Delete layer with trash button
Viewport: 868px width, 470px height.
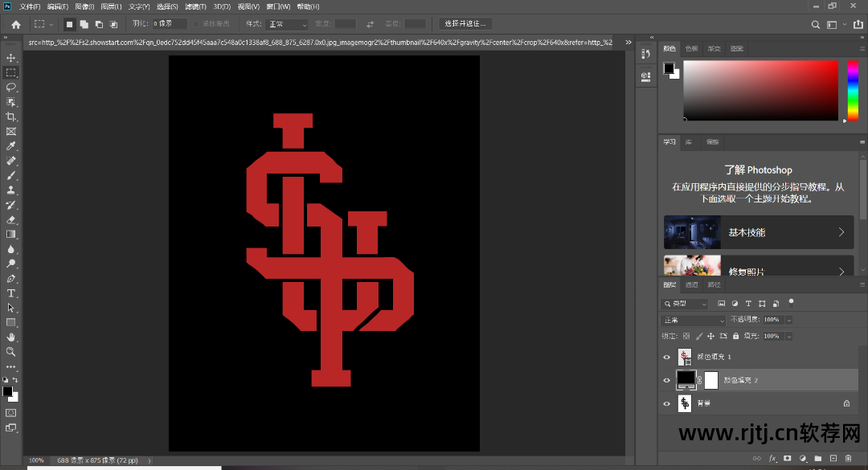pos(848,459)
